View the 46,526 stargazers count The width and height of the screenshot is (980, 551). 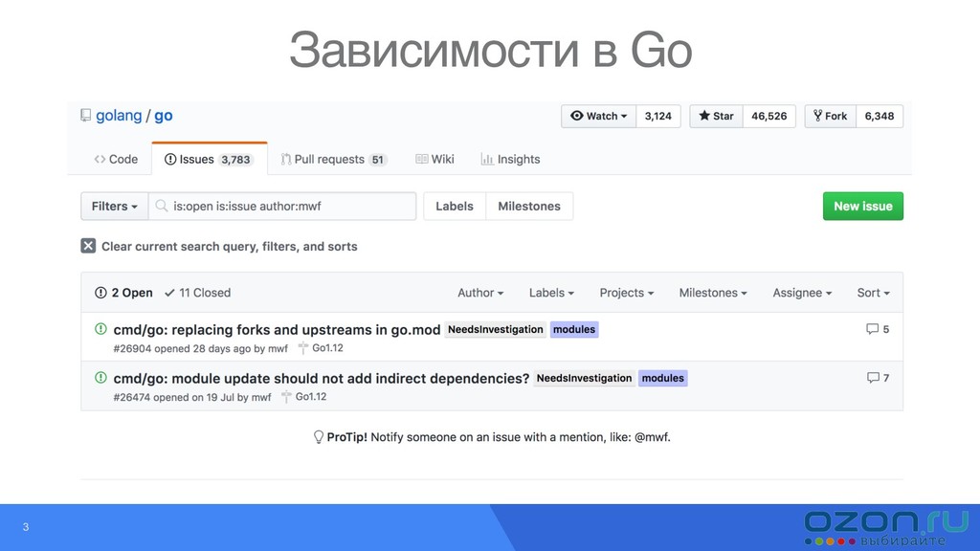768,116
